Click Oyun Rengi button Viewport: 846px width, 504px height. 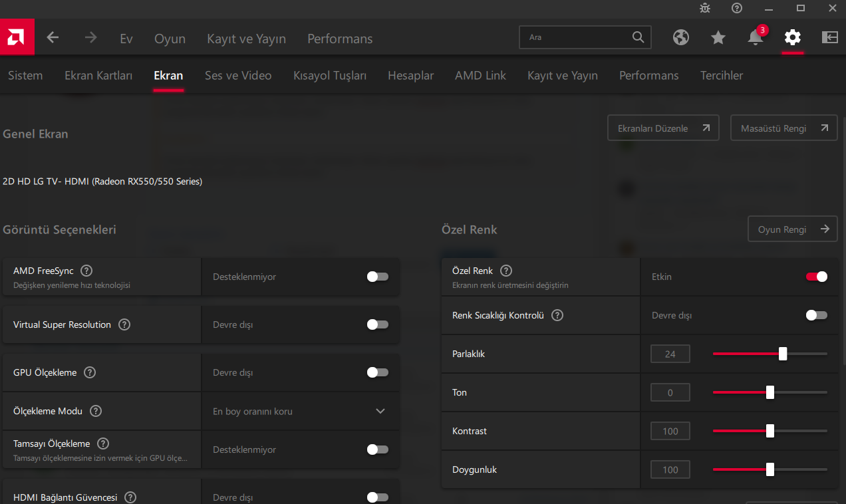click(x=793, y=229)
